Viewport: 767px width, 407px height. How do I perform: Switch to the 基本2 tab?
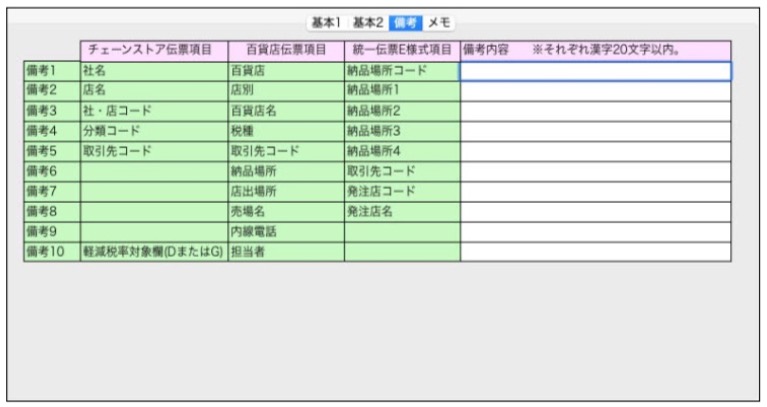click(x=368, y=22)
